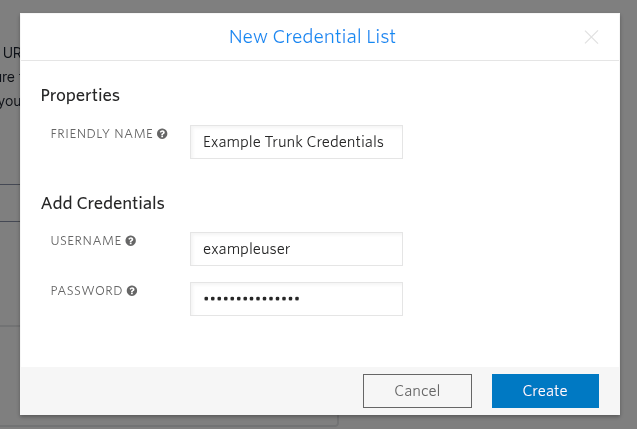637x429 pixels.
Task: Select the Properties section heading
Action: coord(80,95)
